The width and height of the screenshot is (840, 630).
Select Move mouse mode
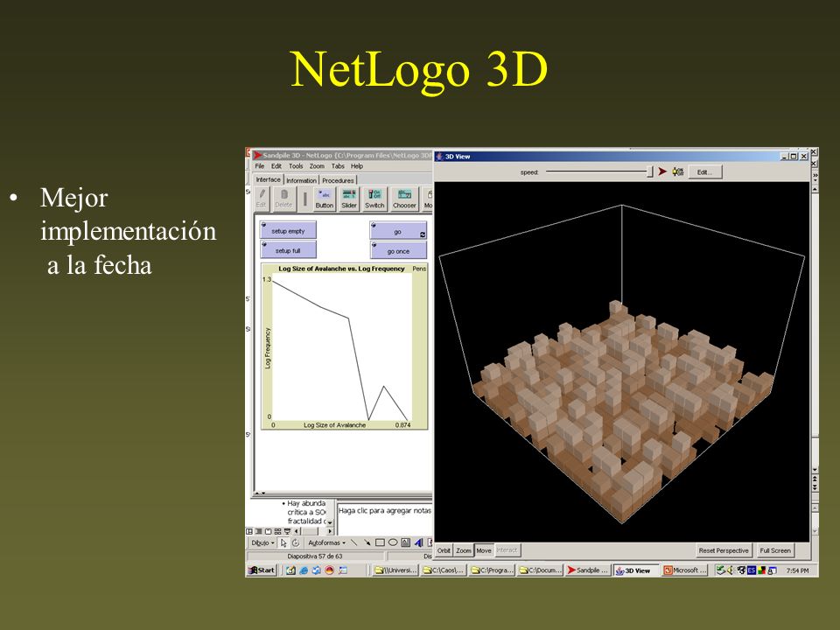[484, 550]
